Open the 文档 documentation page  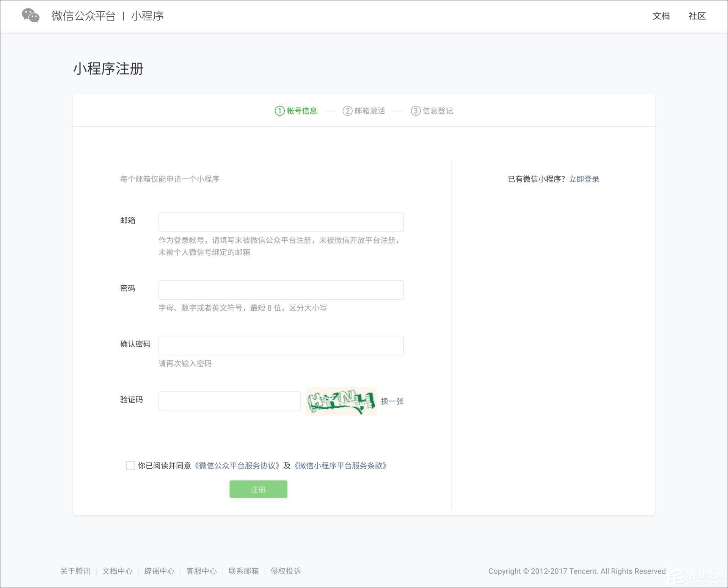tap(661, 16)
